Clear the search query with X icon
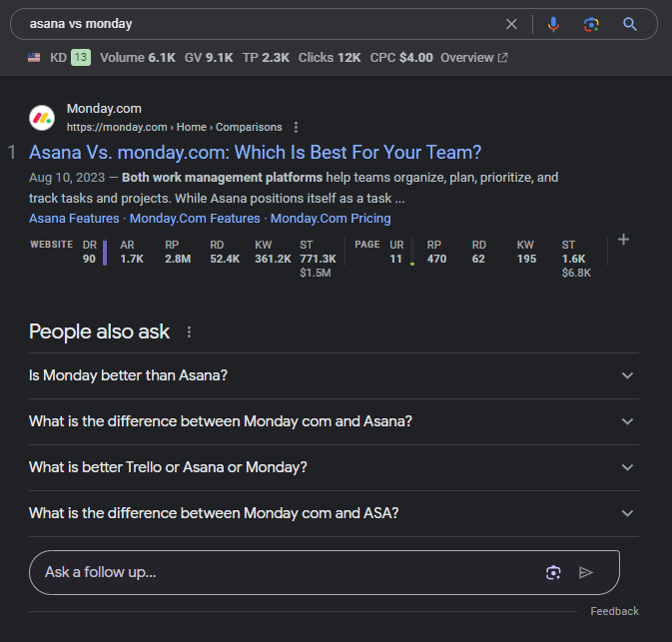This screenshot has width=672, height=642. (x=511, y=24)
